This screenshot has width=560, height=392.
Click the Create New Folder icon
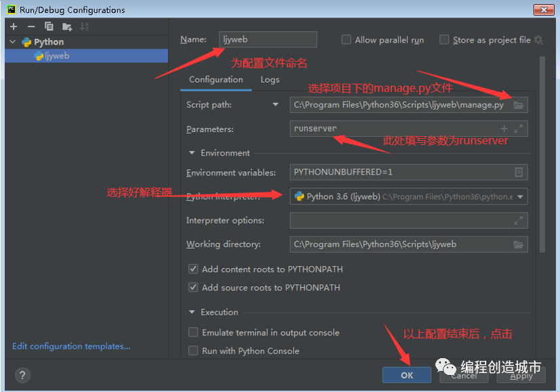click(67, 26)
